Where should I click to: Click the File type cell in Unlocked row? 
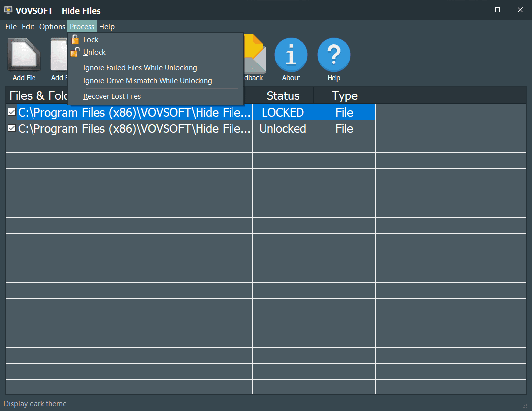tap(344, 128)
